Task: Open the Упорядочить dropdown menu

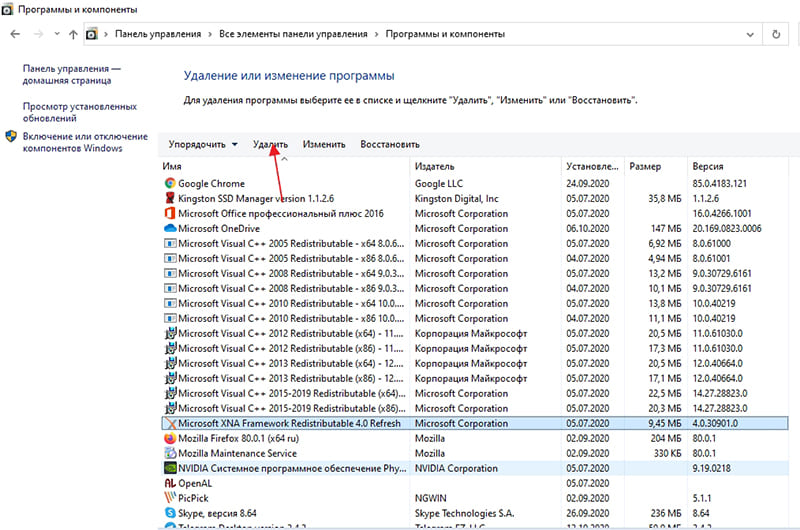Action: pyautogui.click(x=203, y=144)
